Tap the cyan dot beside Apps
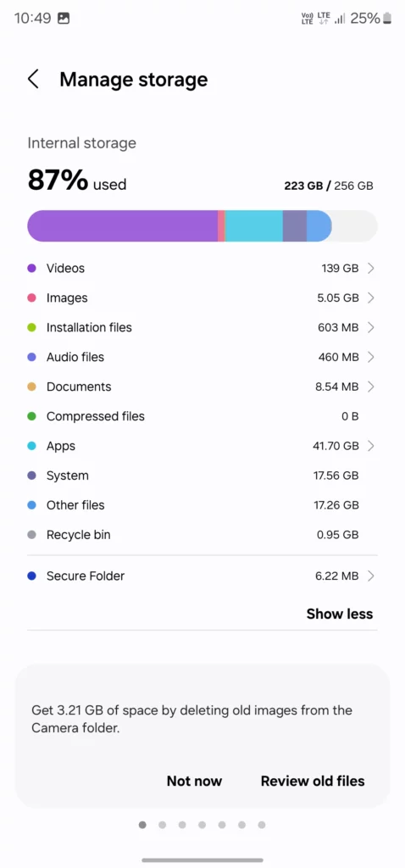This screenshot has width=405, height=868. 31,446
